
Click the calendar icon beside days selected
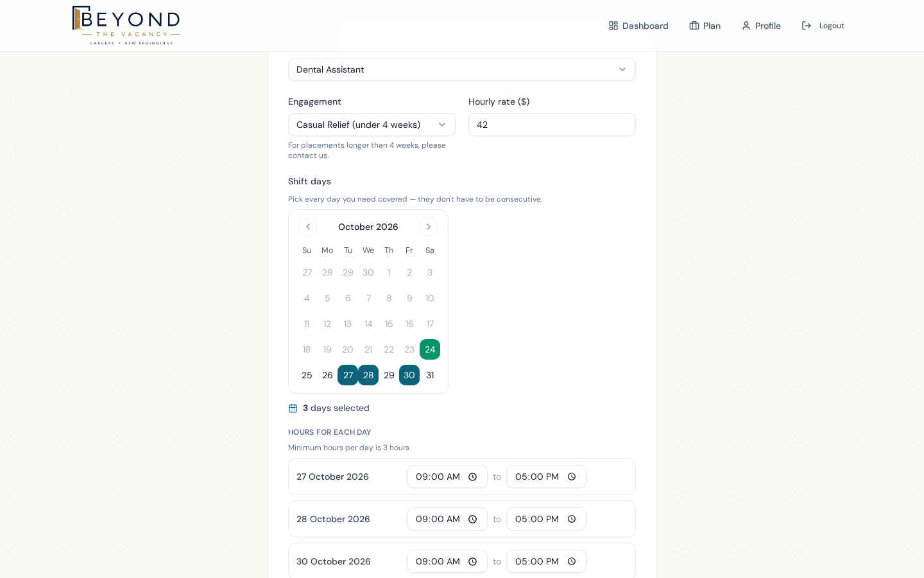pyautogui.click(x=293, y=408)
